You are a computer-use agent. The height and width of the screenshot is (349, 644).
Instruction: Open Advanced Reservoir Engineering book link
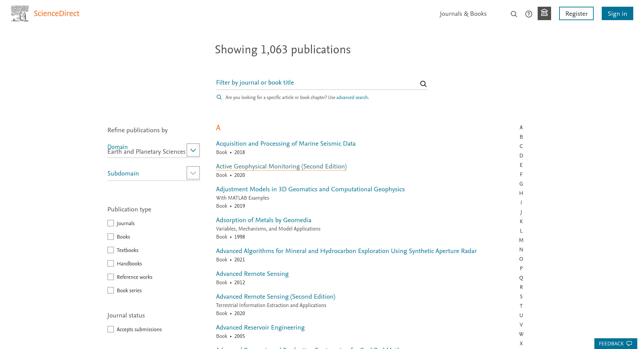(260, 328)
